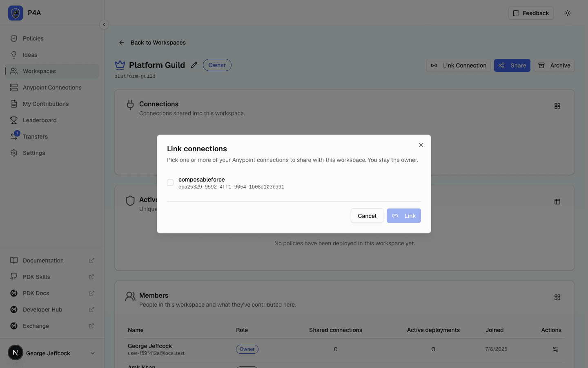Click the Cancel button in dialog

tap(367, 216)
